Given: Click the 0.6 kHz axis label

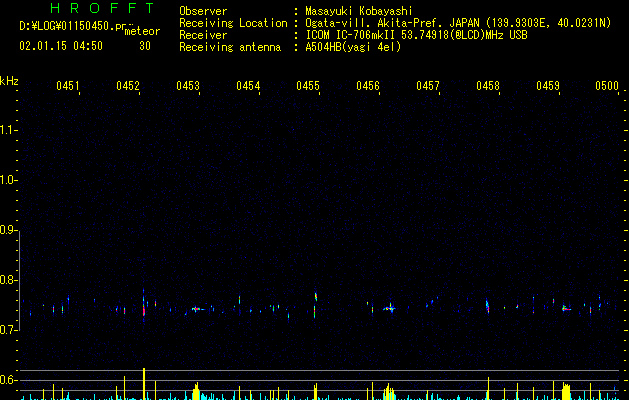Looking at the screenshot, I should coord(8,380).
